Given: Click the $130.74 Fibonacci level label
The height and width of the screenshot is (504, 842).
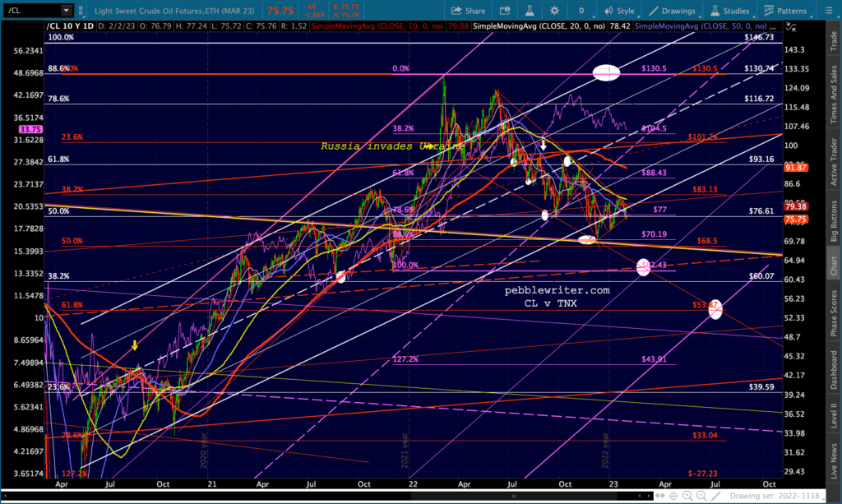Looking at the screenshot, I should pos(759,69).
